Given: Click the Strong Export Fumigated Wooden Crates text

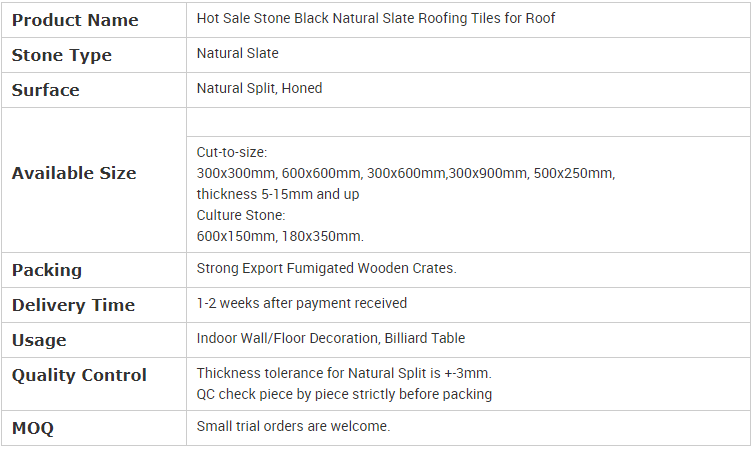Looking at the screenshot, I should (x=327, y=268).
